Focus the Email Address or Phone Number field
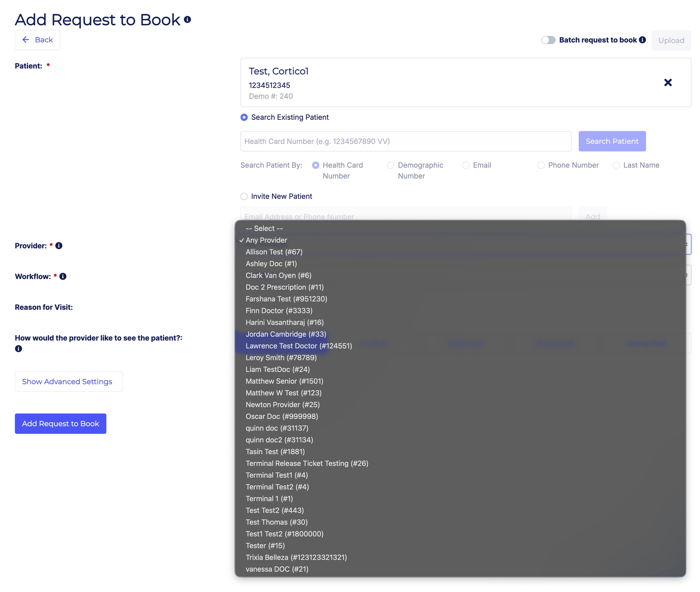The width and height of the screenshot is (700, 592). coord(406,214)
